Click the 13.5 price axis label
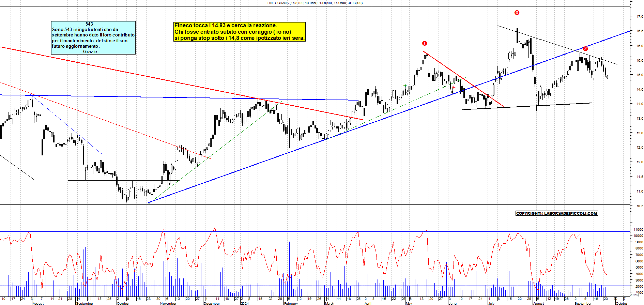This screenshot has height=305, width=644. click(x=640, y=119)
